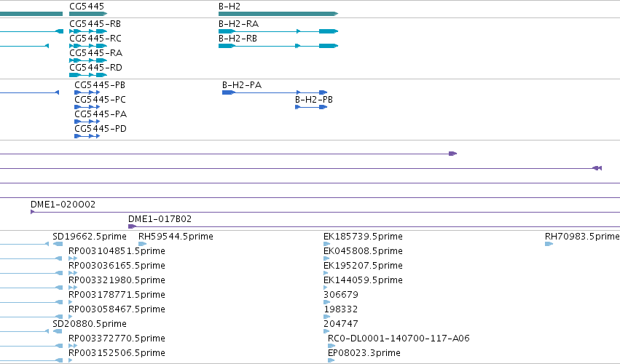This screenshot has width=620, height=364.
Task: Select the B-H2 gene bar
Action: (278, 14)
